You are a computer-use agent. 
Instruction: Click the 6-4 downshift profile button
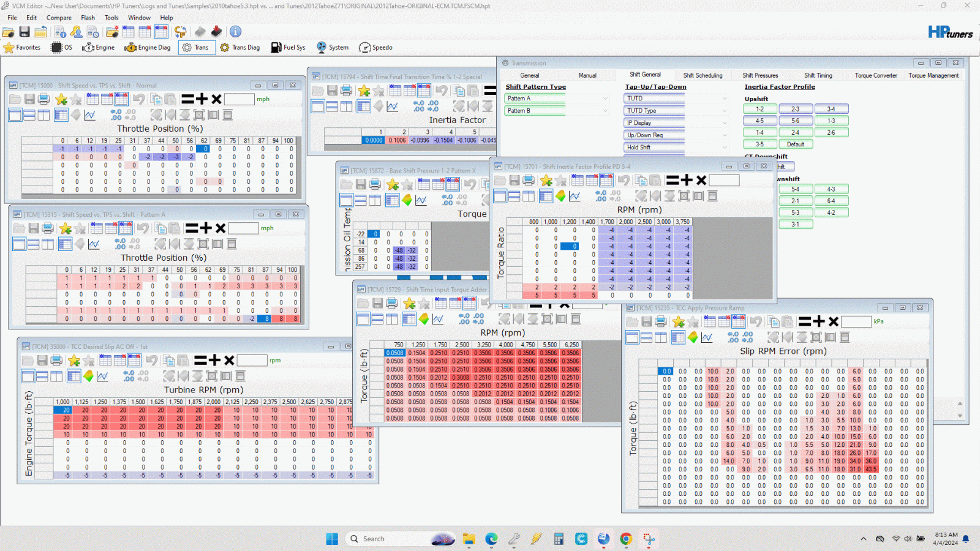(x=831, y=201)
